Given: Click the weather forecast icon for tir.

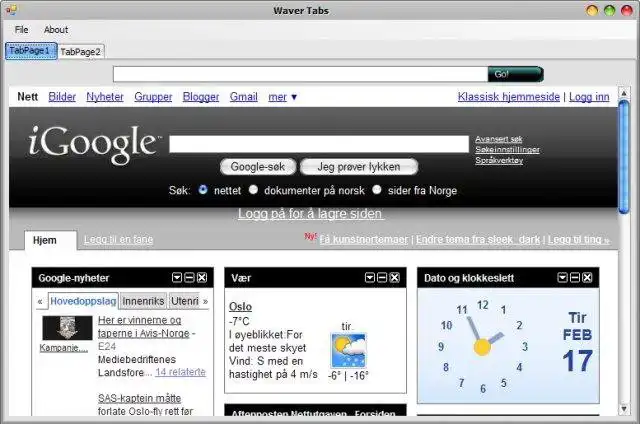Looking at the screenshot, I should (x=348, y=350).
